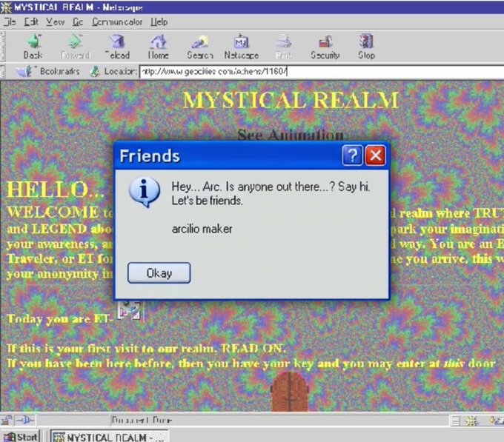Click the location toolbar collapse grip
This screenshot has width=504, height=442.
click(2, 71)
